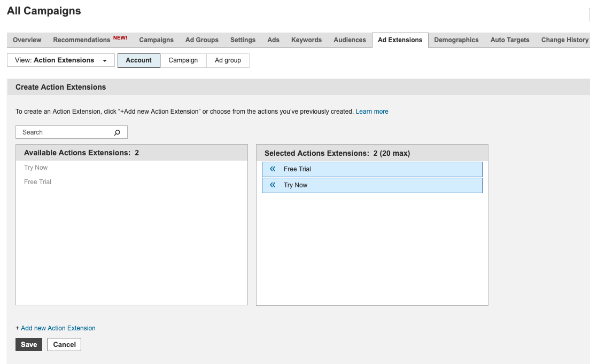Keep Account level selected
The height and width of the screenshot is (364, 590).
coord(138,60)
